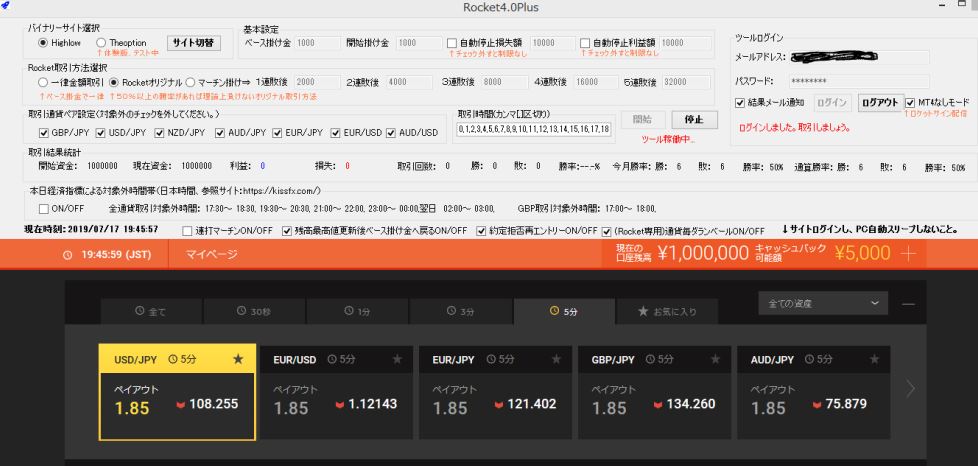
Task: Click the パスワード field
Action: click(x=859, y=82)
